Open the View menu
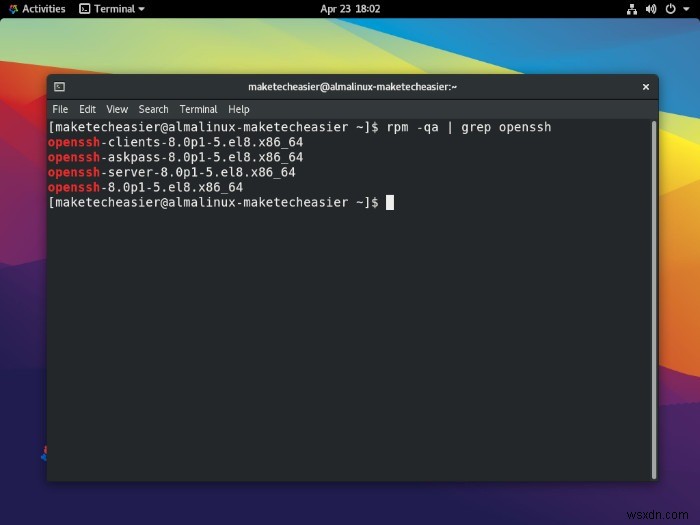 coord(117,109)
